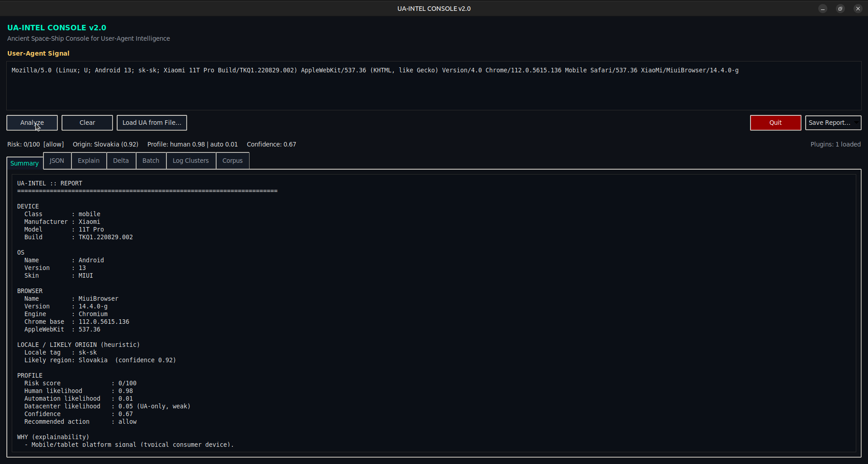This screenshot has height=464, width=868.
Task: Switch to the Corpus tab
Action: (x=232, y=161)
